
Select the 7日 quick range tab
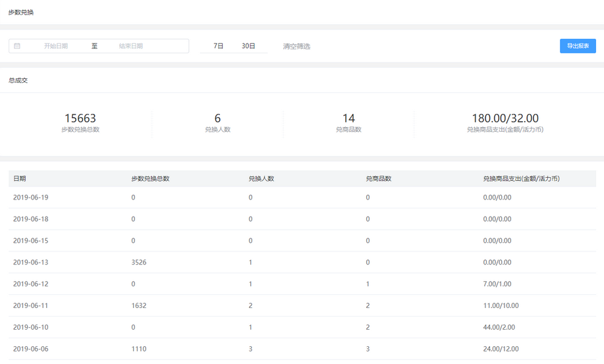click(x=219, y=46)
